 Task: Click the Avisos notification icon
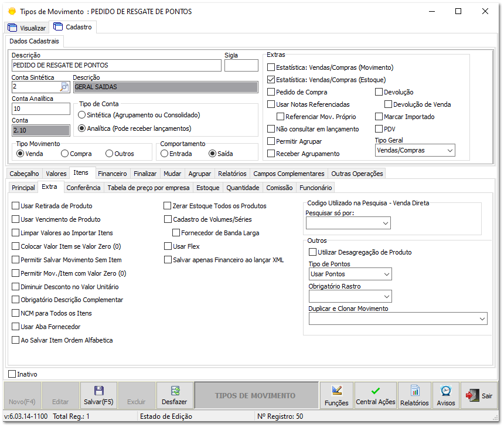click(445, 390)
